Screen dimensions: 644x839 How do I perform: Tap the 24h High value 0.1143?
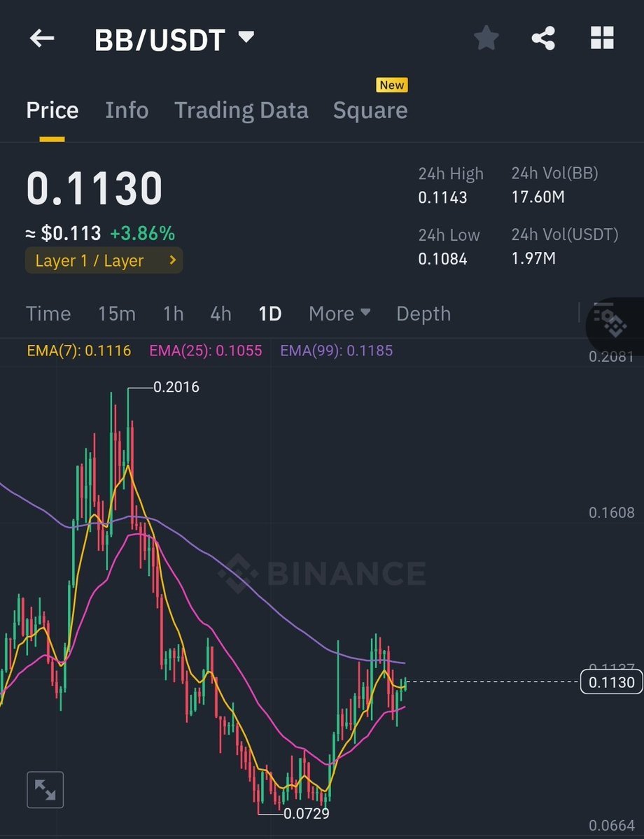(x=442, y=197)
